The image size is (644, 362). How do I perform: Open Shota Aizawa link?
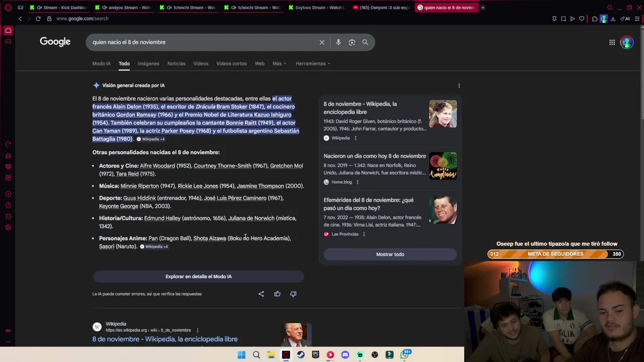210,238
